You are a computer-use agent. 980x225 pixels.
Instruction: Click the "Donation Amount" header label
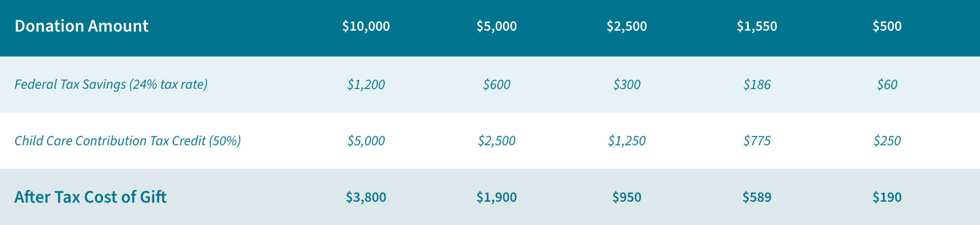coord(81,26)
